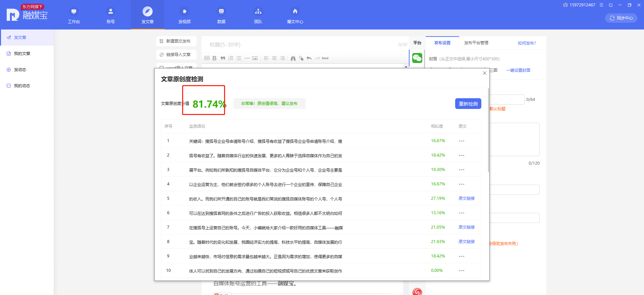Image resolution: width=644 pixels, height=295 pixels.
Task: Select 我的动态 in the left sidebar
Action: point(27,86)
